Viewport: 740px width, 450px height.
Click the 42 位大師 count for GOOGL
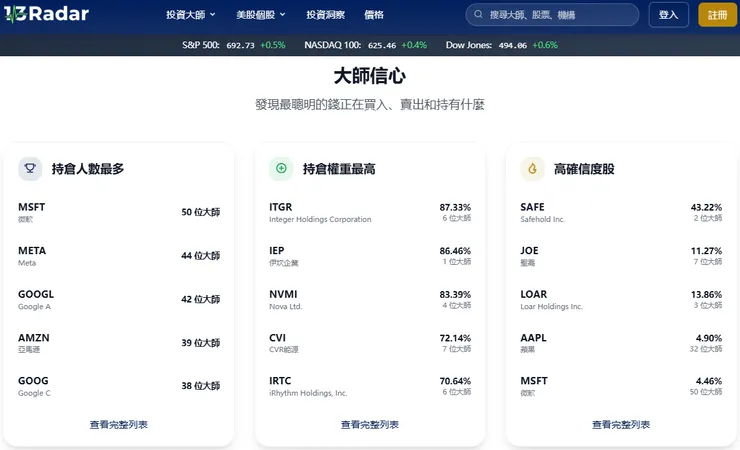coord(201,299)
